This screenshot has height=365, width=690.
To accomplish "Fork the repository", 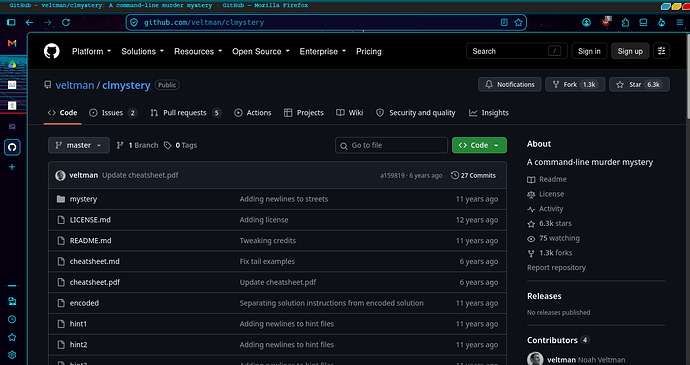I will click(575, 85).
